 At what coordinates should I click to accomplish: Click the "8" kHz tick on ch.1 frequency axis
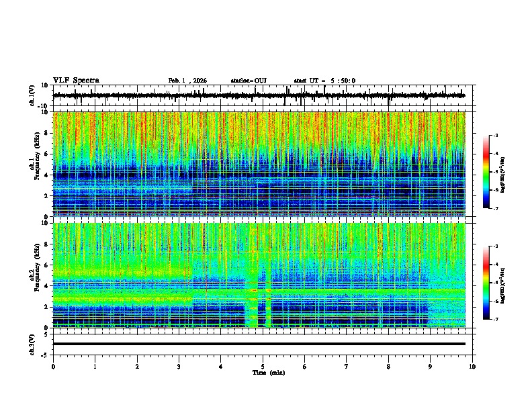pos(47,133)
